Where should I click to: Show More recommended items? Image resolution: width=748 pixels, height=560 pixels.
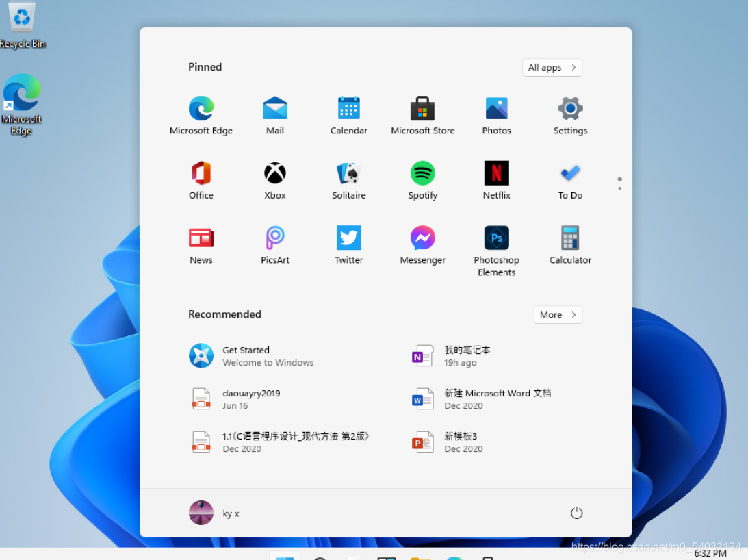click(558, 315)
